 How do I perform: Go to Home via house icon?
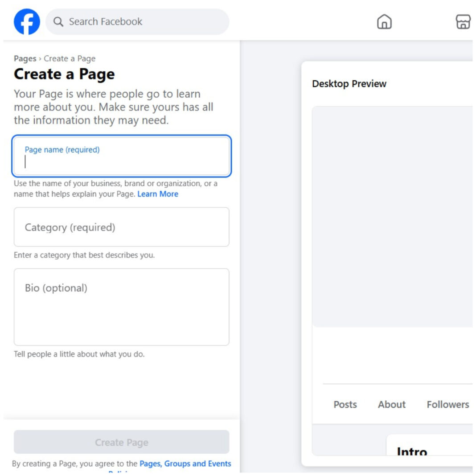[x=384, y=22]
